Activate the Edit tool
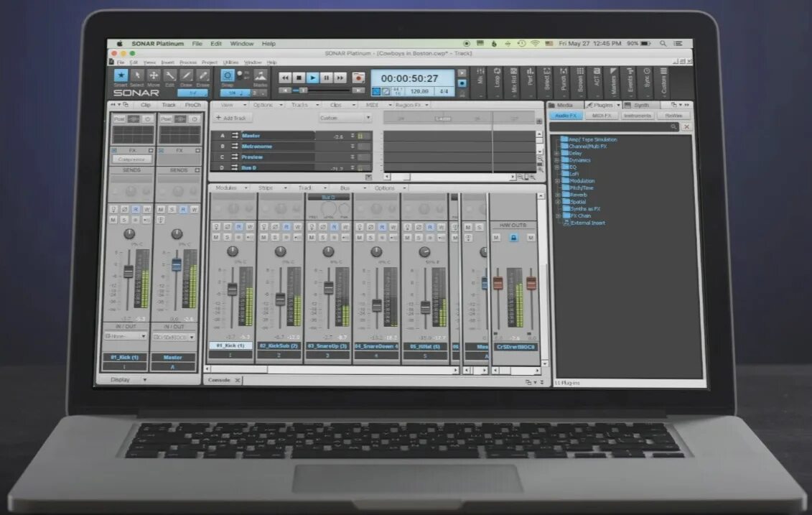The height and width of the screenshot is (515, 812). pos(170,75)
